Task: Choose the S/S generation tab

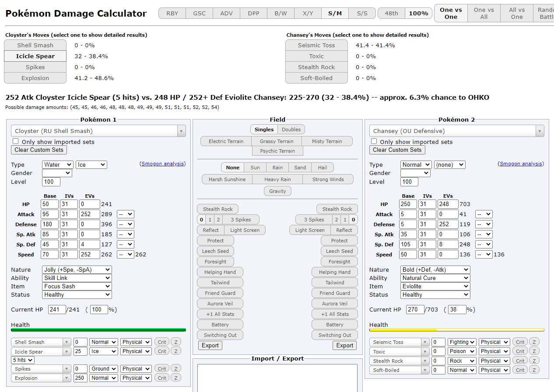Action: pyautogui.click(x=362, y=13)
